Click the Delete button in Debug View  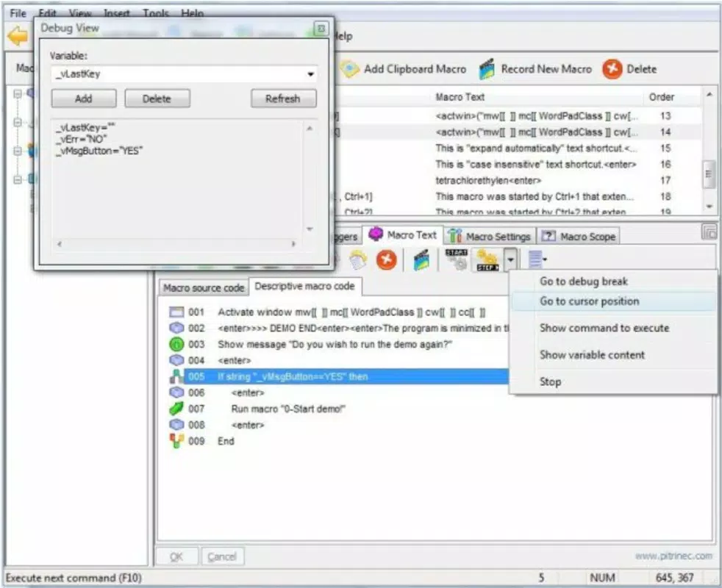[x=157, y=98]
